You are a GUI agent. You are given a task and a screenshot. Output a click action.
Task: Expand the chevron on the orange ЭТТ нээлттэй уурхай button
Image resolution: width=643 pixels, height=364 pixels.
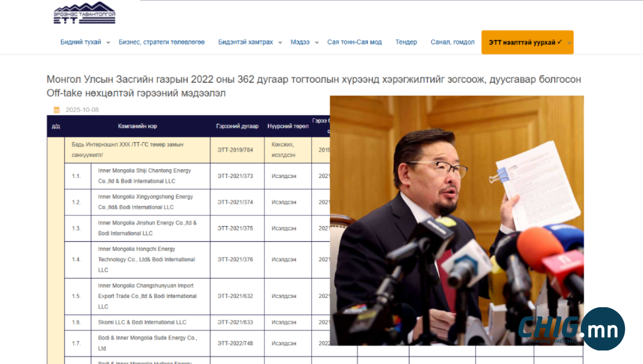569,43
